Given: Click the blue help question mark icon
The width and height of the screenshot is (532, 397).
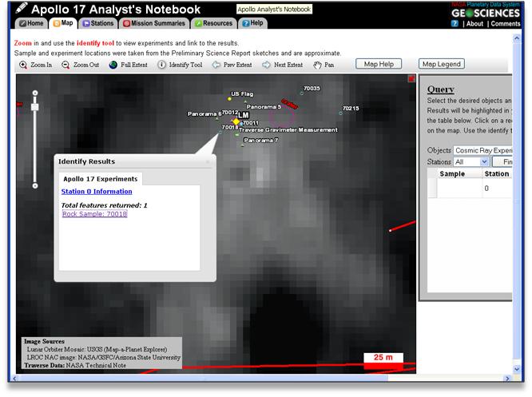Looking at the screenshot, I should pyautogui.click(x=455, y=23).
